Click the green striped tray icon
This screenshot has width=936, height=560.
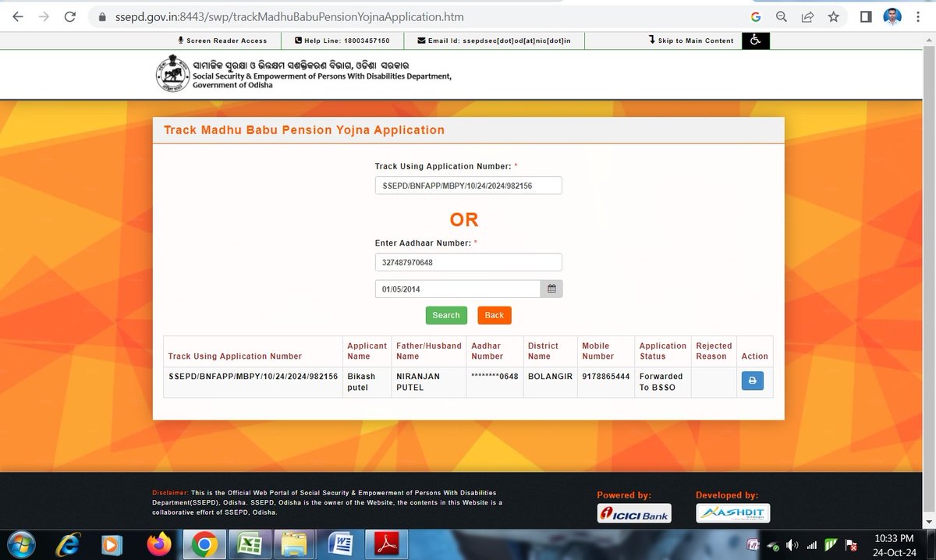[831, 545]
